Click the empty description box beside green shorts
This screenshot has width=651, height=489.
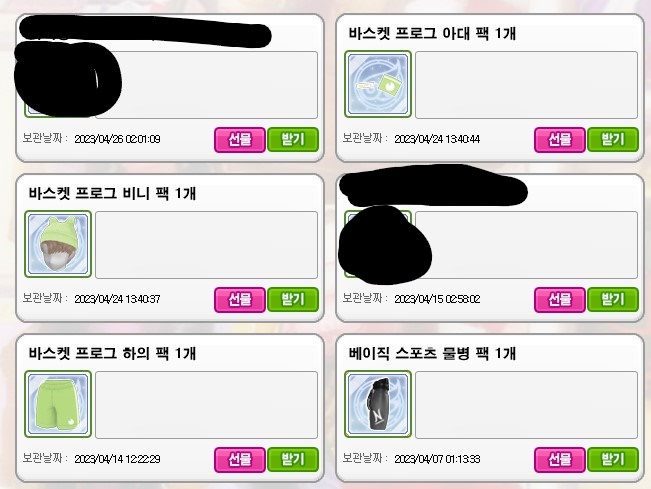(x=206, y=405)
